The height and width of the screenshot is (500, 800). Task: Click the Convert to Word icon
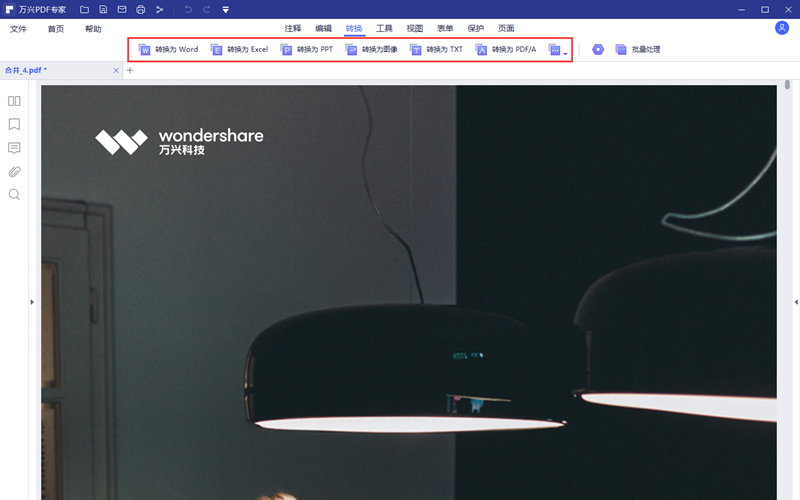pyautogui.click(x=145, y=49)
